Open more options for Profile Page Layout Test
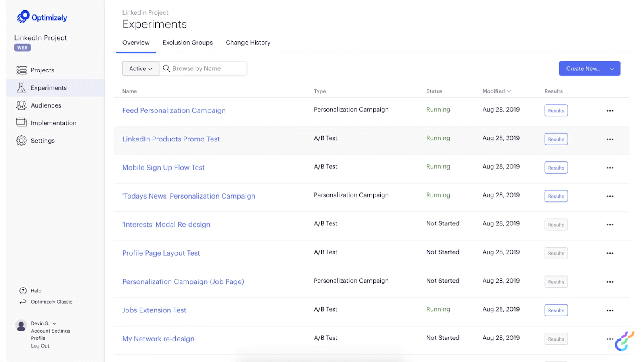The width and height of the screenshot is (644, 362). point(610,254)
